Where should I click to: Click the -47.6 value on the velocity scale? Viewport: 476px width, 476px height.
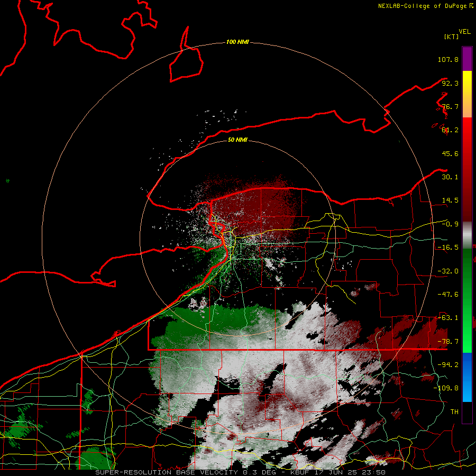coord(448,295)
